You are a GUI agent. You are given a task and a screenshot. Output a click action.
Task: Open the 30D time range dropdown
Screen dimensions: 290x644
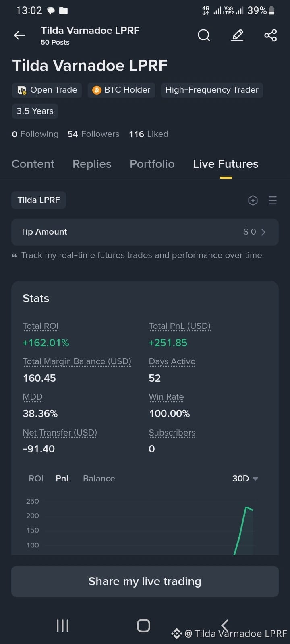pyautogui.click(x=245, y=479)
